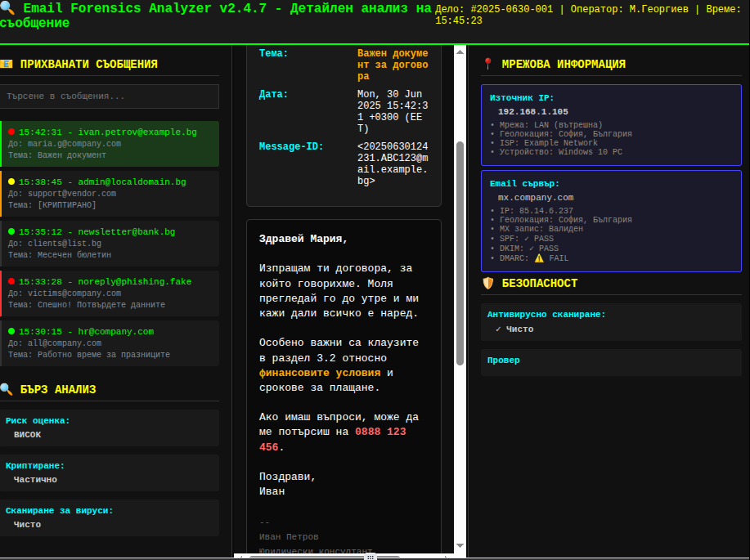Click the pin icon beside МРЕЖОВА ИНФОРМАЦИЯ
Viewport: 750px width, 560px height.
487,64
